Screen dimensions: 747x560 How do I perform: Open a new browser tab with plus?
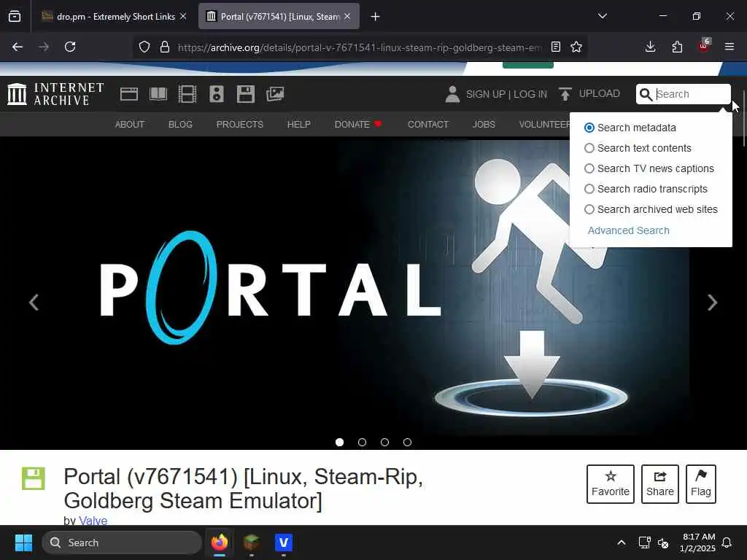point(375,17)
